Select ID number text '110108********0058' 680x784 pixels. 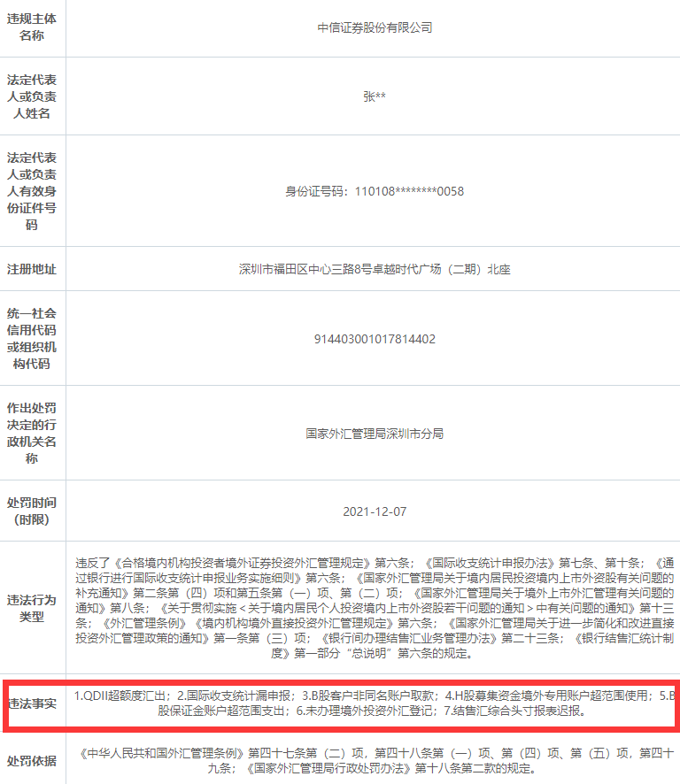click(x=409, y=191)
